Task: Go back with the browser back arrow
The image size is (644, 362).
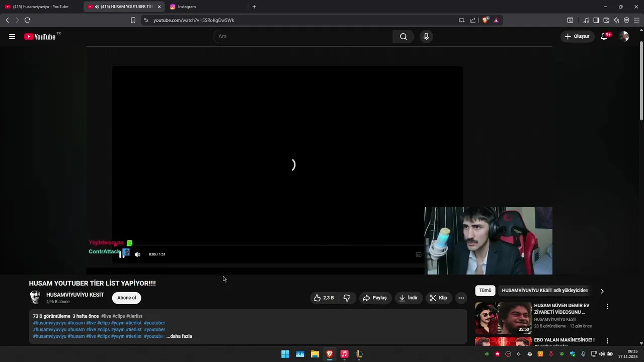Action: (x=7, y=20)
